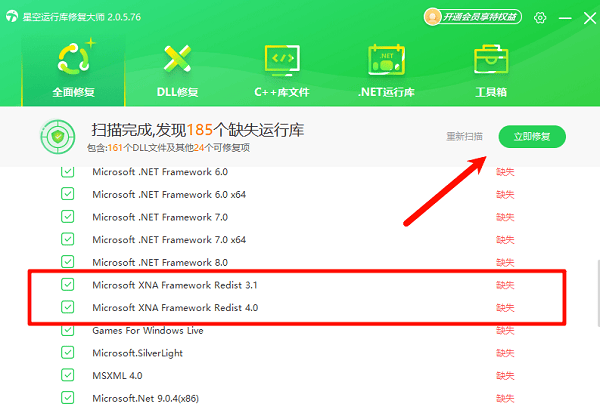Image resolution: width=600 pixels, height=413 pixels.
Task: Click the list vertical scrollbar thumb
Action: [598, 293]
